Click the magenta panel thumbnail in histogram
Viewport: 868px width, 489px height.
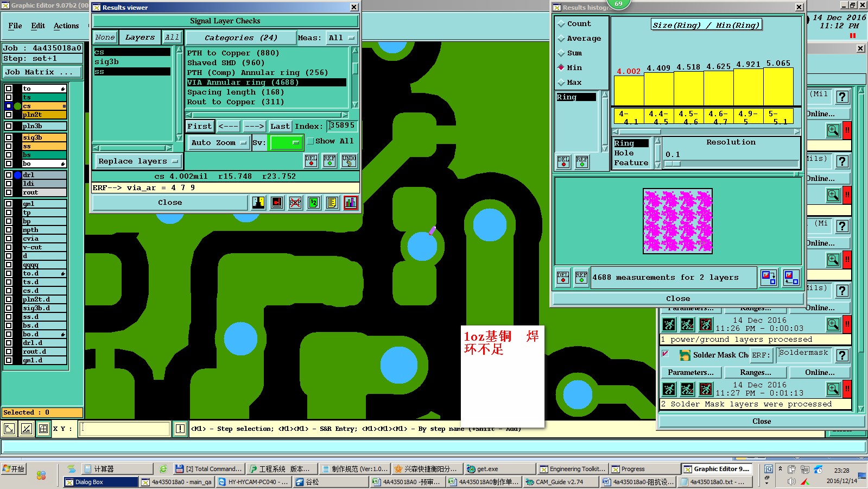677,221
